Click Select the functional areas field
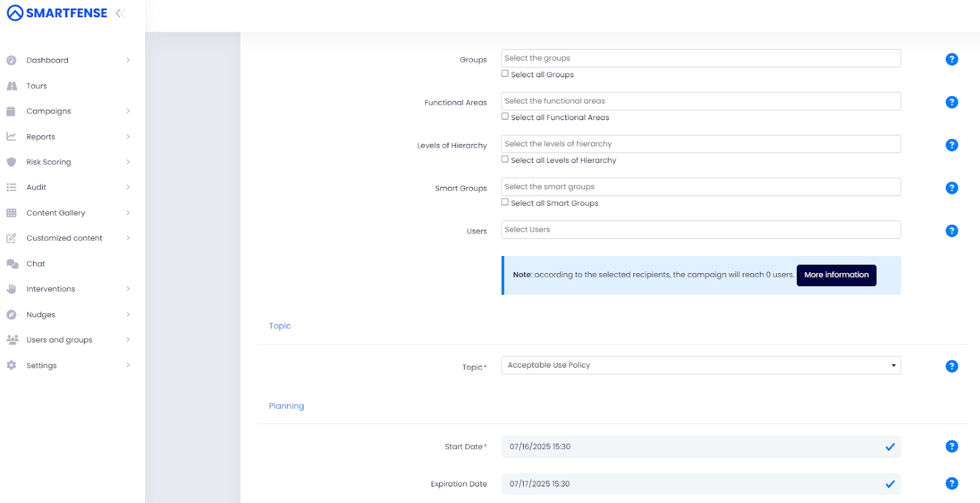This screenshot has height=503, width=980. [701, 101]
